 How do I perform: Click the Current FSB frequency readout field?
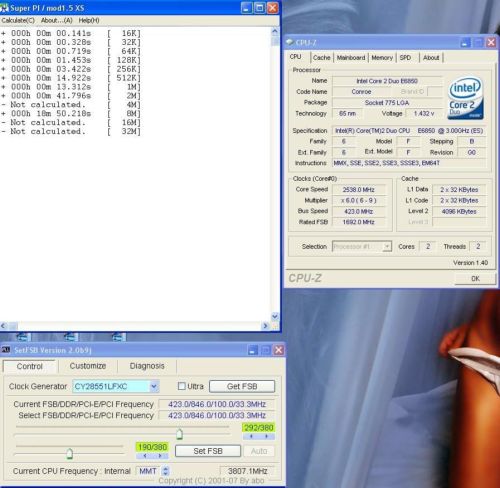(217, 404)
